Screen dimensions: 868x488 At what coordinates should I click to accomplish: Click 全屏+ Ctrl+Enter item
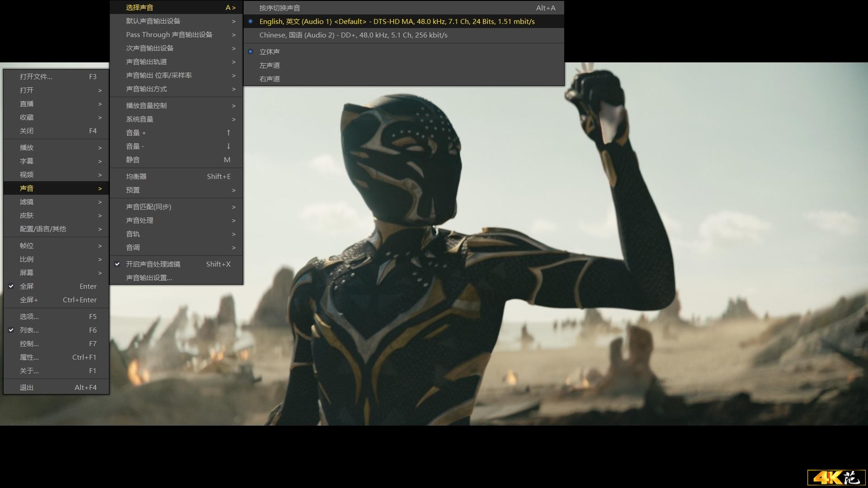[x=56, y=300]
